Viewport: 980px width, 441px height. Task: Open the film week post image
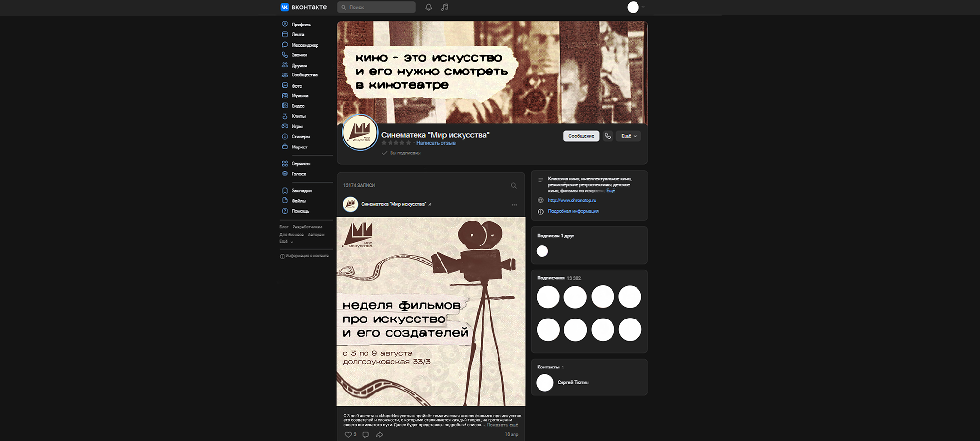click(x=431, y=311)
